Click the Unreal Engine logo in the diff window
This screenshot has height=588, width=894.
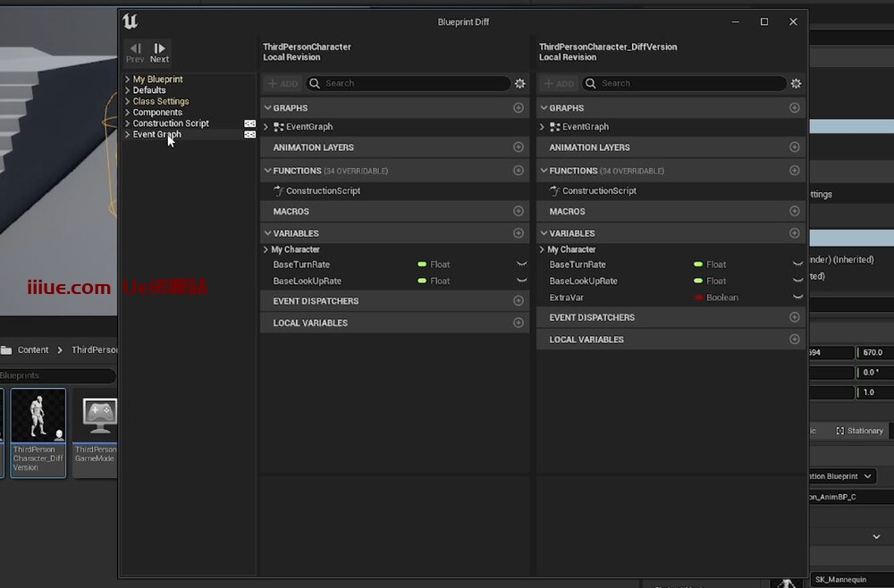click(129, 21)
